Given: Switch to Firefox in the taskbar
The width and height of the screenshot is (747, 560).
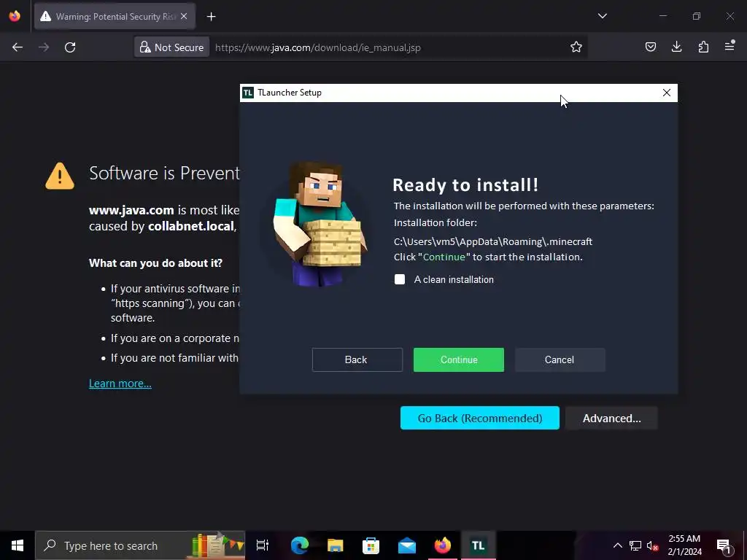Looking at the screenshot, I should coord(443,545).
